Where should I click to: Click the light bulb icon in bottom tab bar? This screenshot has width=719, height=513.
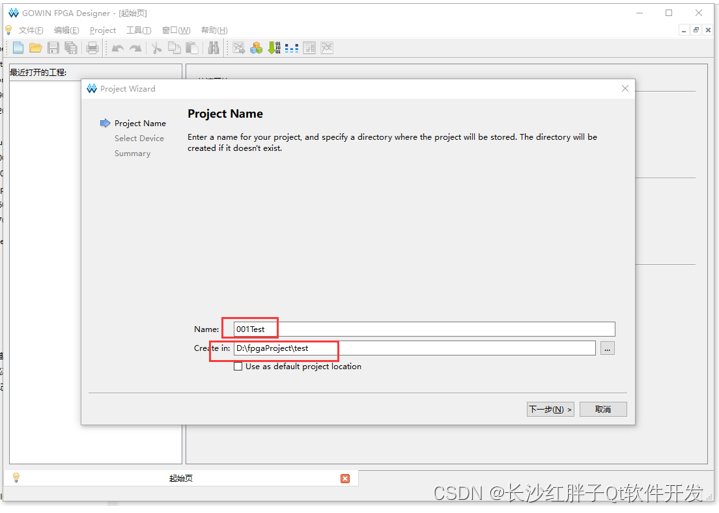click(x=17, y=478)
